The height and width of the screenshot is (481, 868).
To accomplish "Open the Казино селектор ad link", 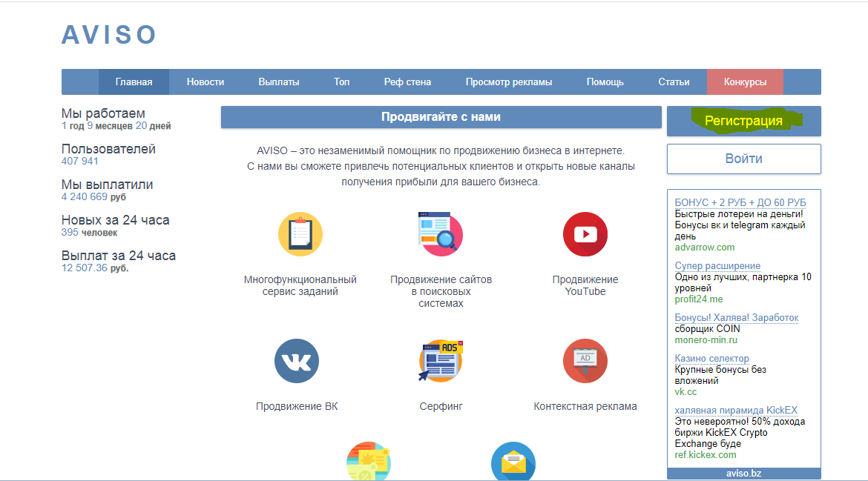I will pyautogui.click(x=711, y=358).
